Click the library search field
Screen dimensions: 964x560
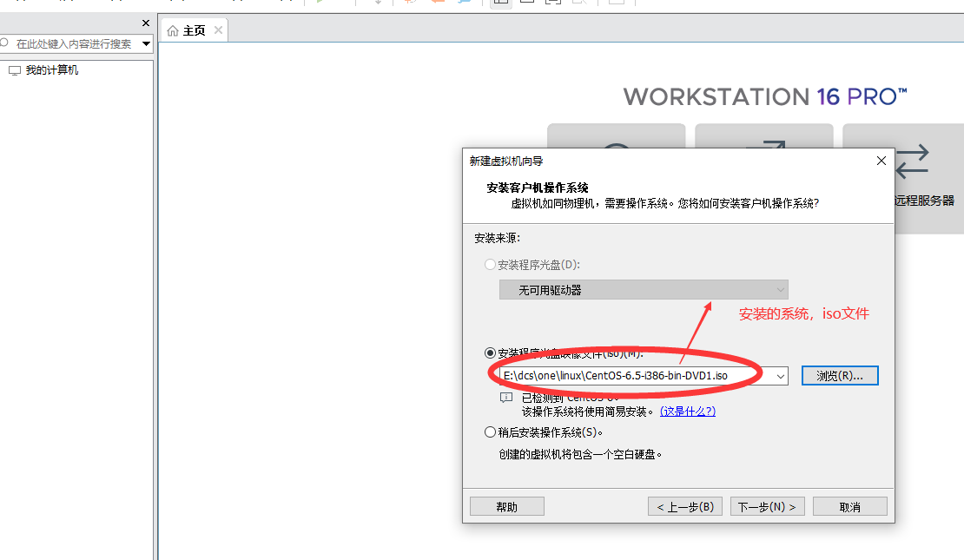[x=73, y=43]
